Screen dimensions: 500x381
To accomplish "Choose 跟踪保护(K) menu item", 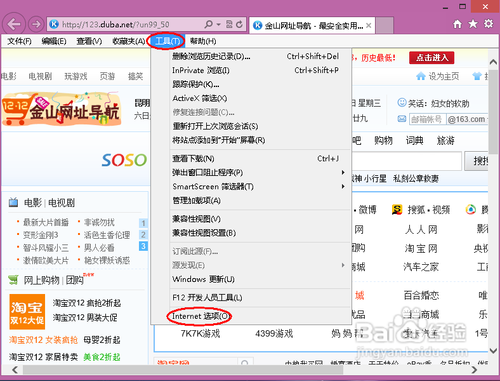I will click(251, 84).
